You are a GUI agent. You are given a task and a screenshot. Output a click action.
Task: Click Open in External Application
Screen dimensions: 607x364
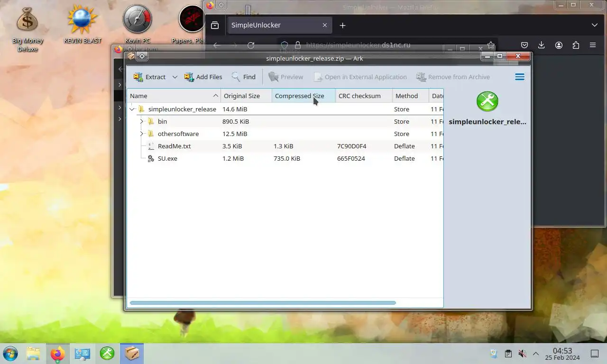click(x=359, y=77)
